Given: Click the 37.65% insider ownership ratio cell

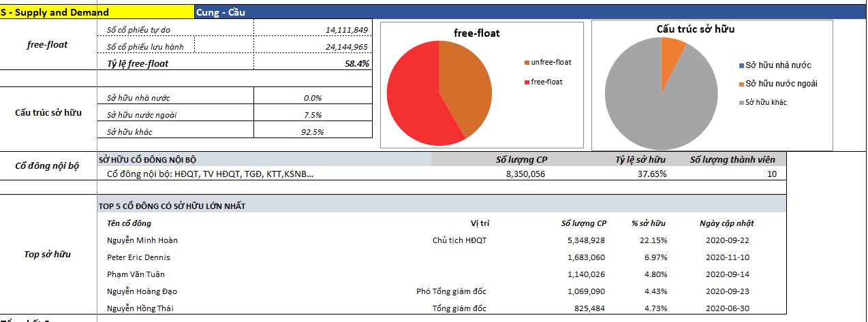Looking at the screenshot, I should (x=652, y=174).
